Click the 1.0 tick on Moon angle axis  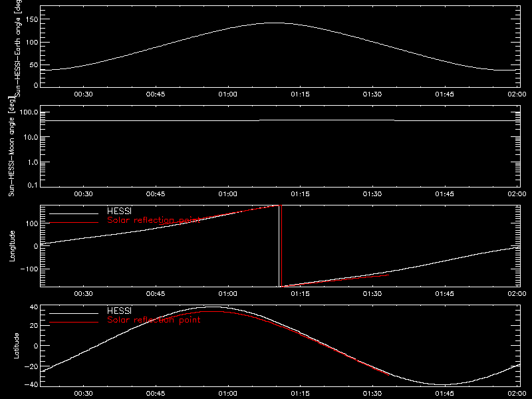[x=33, y=162]
